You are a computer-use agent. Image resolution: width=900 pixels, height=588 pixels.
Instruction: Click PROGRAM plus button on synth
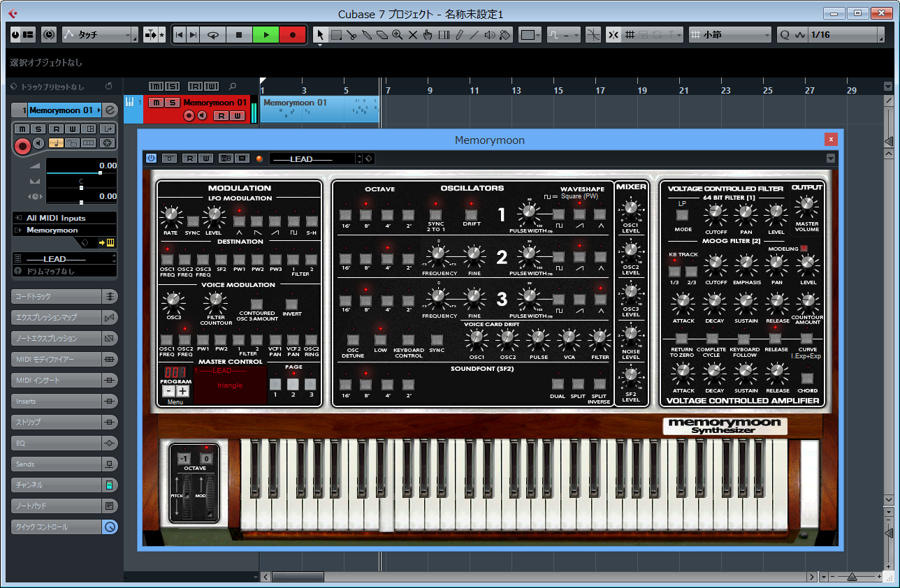coord(182,391)
